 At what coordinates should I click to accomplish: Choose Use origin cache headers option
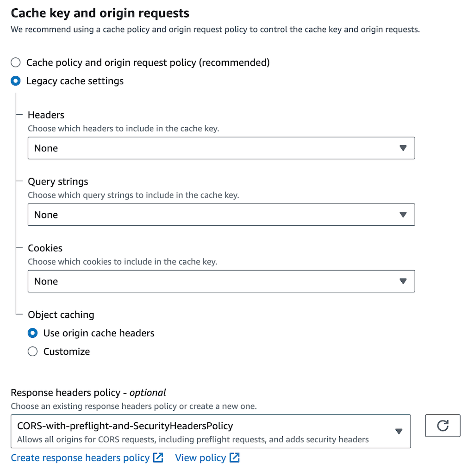coord(32,333)
